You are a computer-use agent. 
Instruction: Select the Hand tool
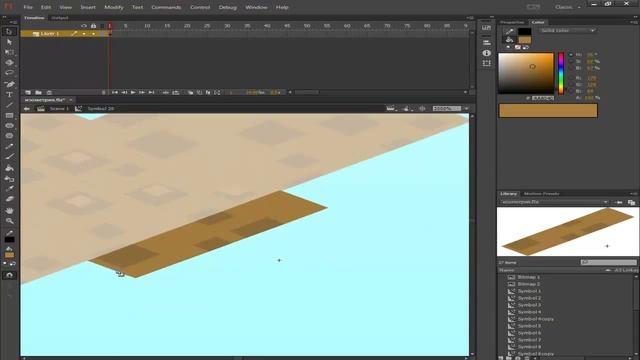tap(9, 210)
